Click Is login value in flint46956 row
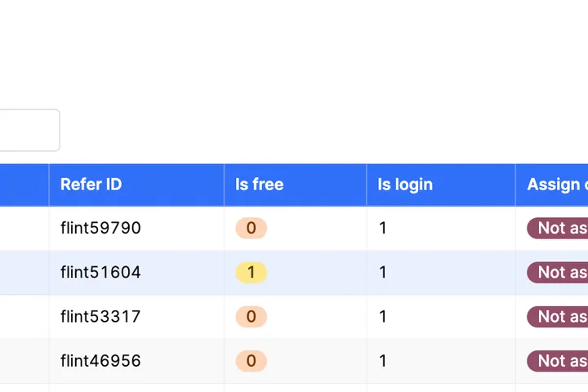 click(382, 361)
